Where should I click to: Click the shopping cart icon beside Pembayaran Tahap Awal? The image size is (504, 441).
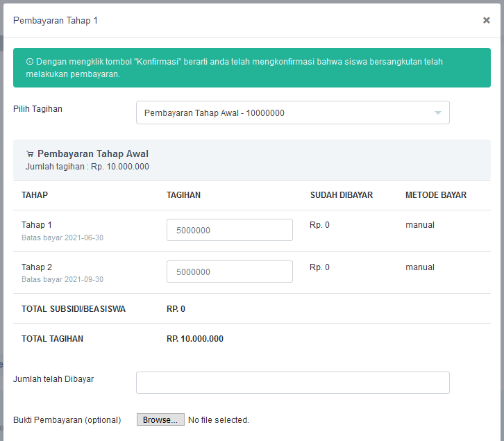30,154
